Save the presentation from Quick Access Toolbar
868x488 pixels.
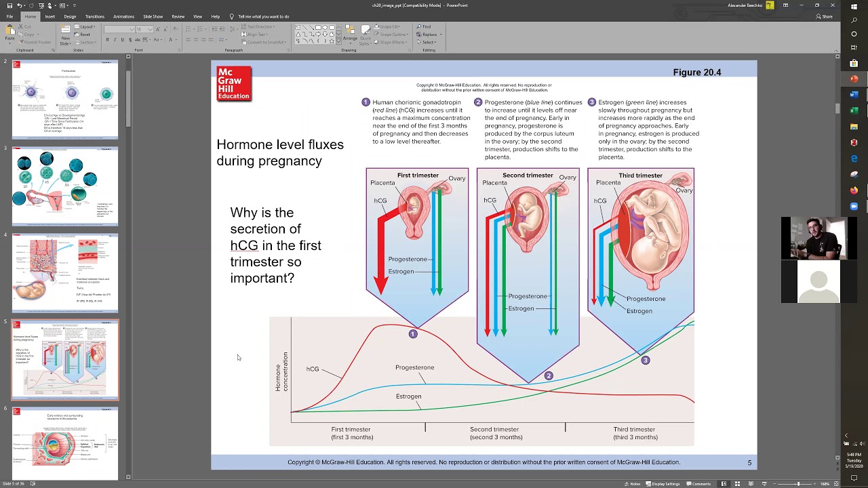click(x=9, y=5)
